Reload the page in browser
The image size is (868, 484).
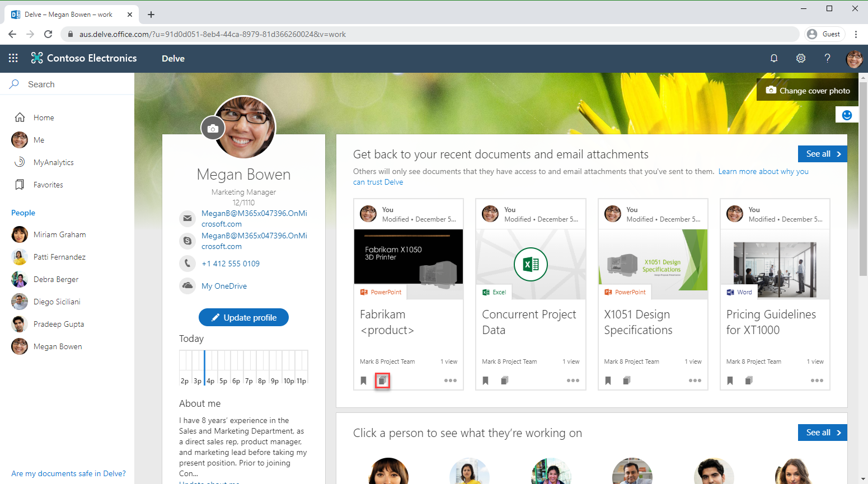click(48, 34)
